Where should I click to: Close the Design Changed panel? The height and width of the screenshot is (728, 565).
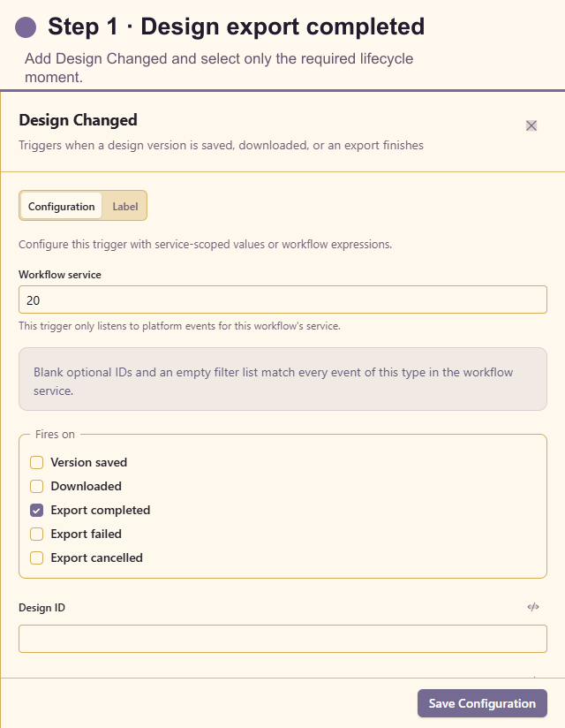[x=531, y=125]
